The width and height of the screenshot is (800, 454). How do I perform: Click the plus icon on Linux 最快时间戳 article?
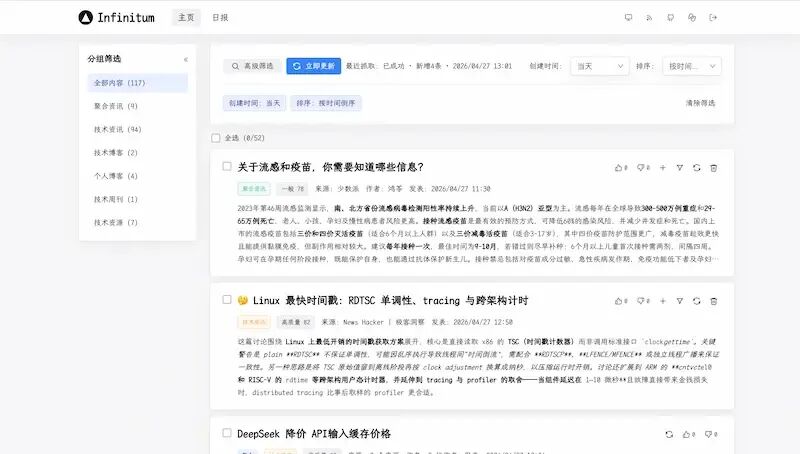[x=663, y=301]
